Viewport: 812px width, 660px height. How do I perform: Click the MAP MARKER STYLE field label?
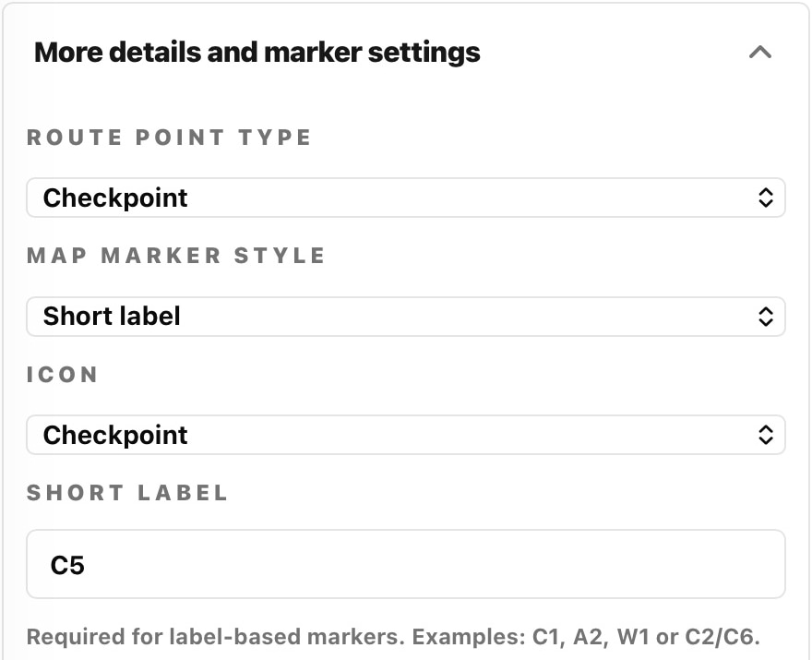point(175,256)
